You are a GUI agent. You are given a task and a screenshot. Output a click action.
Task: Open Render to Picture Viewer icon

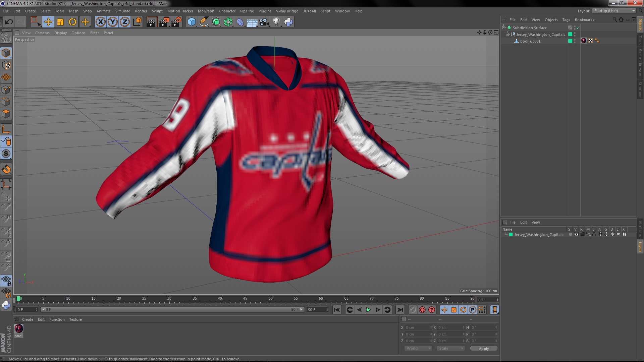(164, 22)
